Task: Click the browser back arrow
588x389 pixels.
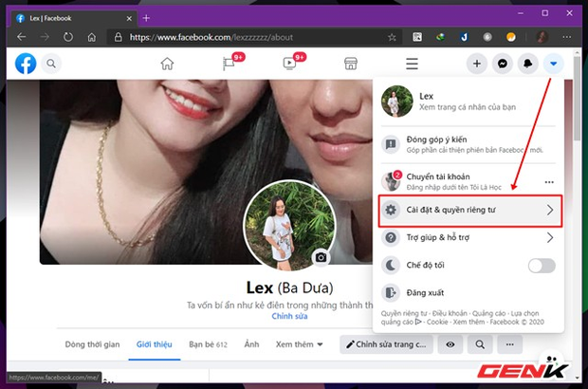Action: click(22, 37)
